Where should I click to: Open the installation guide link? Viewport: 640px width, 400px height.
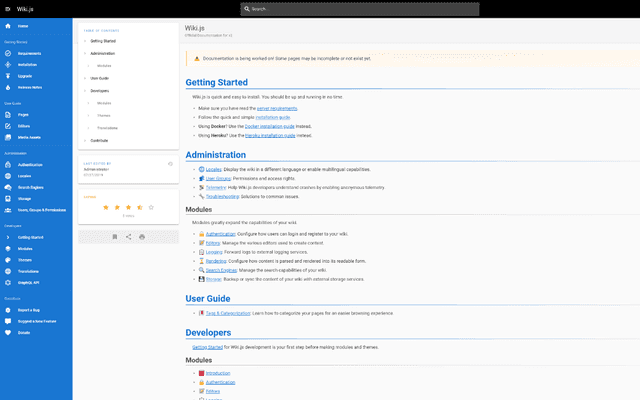coord(273,118)
